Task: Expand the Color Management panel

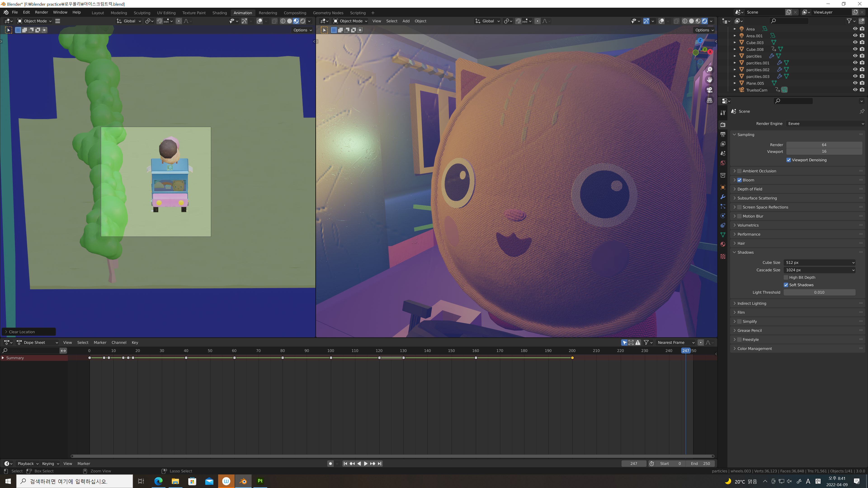Action: [x=755, y=349]
